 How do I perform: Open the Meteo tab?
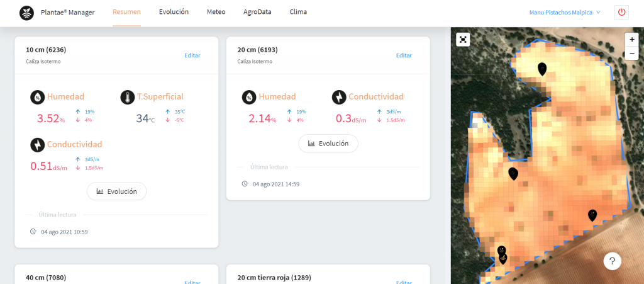[216, 12]
